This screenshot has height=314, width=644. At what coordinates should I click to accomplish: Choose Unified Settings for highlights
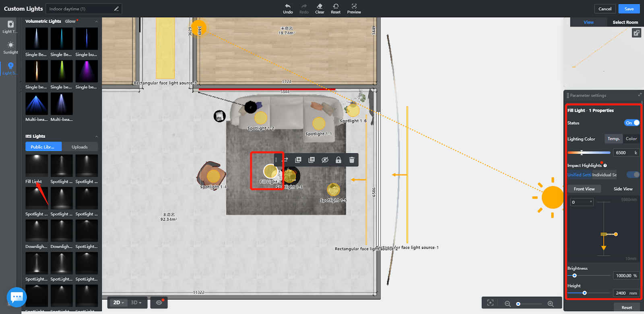[x=579, y=175]
